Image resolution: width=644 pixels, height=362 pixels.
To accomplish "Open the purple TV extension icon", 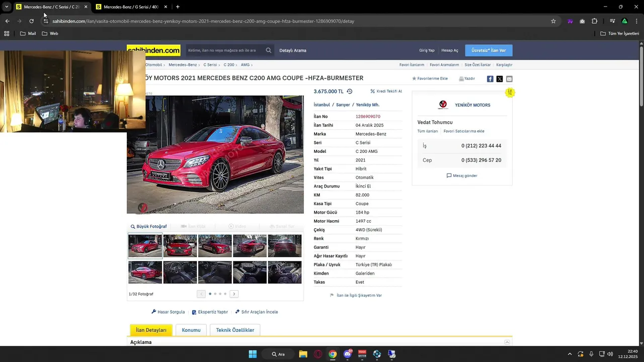I will pyautogui.click(x=570, y=21).
